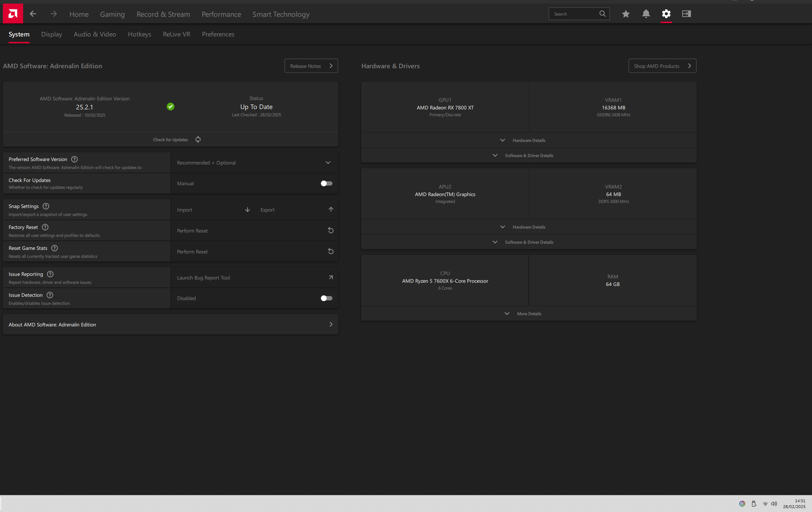Screen dimensions: 812x512
Task: Open About AMD Software: Adrenalin Edition
Action: [171, 324]
